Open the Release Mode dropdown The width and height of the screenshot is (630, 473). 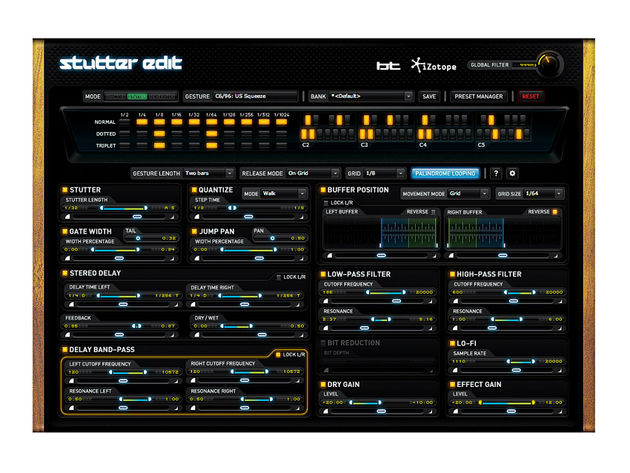coord(313,173)
